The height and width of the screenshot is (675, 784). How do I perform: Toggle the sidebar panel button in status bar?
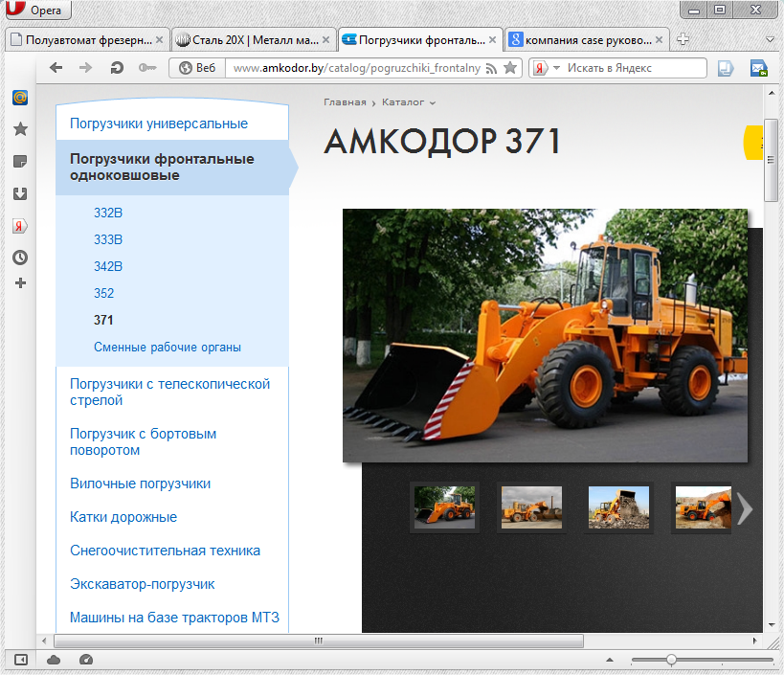[x=20, y=660]
